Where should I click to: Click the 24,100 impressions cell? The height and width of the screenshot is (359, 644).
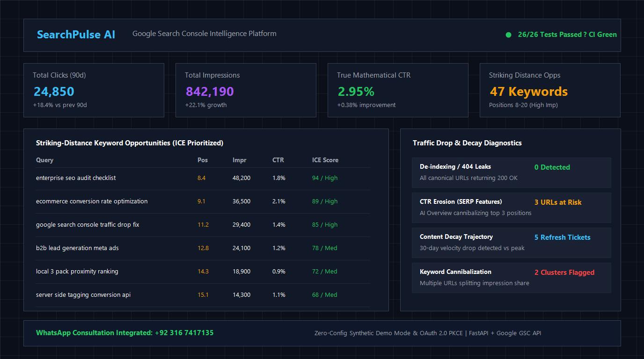(241, 248)
